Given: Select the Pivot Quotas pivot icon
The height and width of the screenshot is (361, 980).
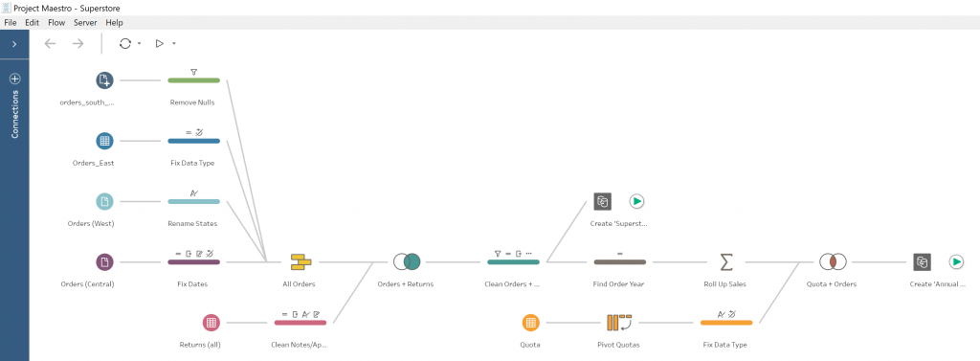Looking at the screenshot, I should coord(619,323).
